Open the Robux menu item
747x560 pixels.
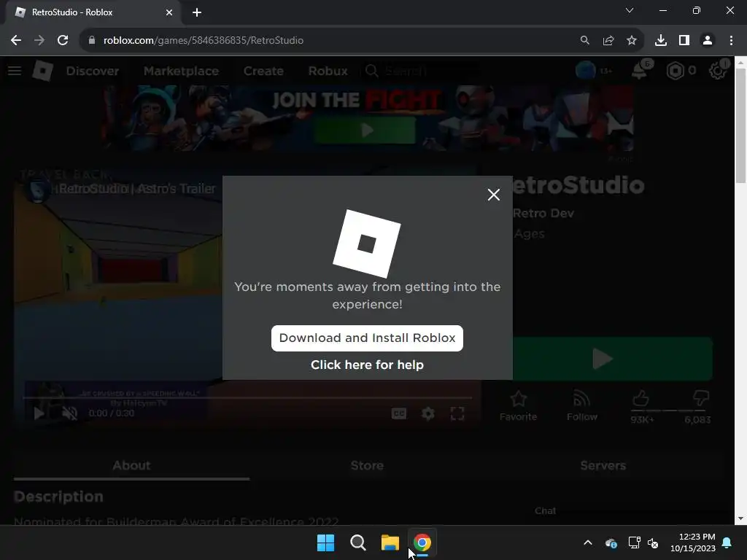[328, 71]
